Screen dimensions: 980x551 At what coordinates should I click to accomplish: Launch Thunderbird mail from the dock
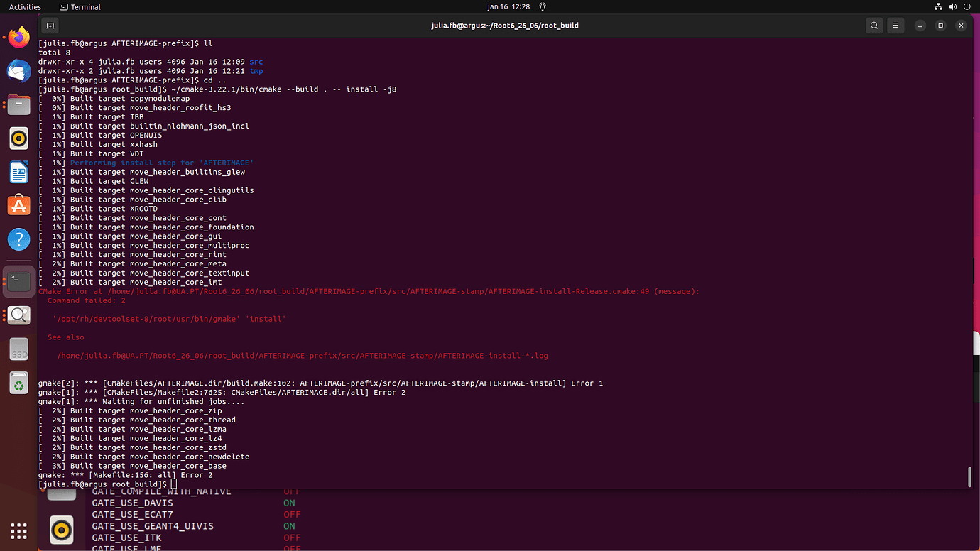[18, 70]
